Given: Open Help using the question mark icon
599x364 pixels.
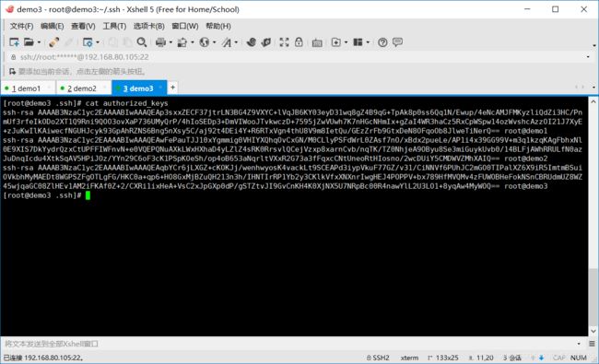Looking at the screenshot, I should tap(382, 42).
